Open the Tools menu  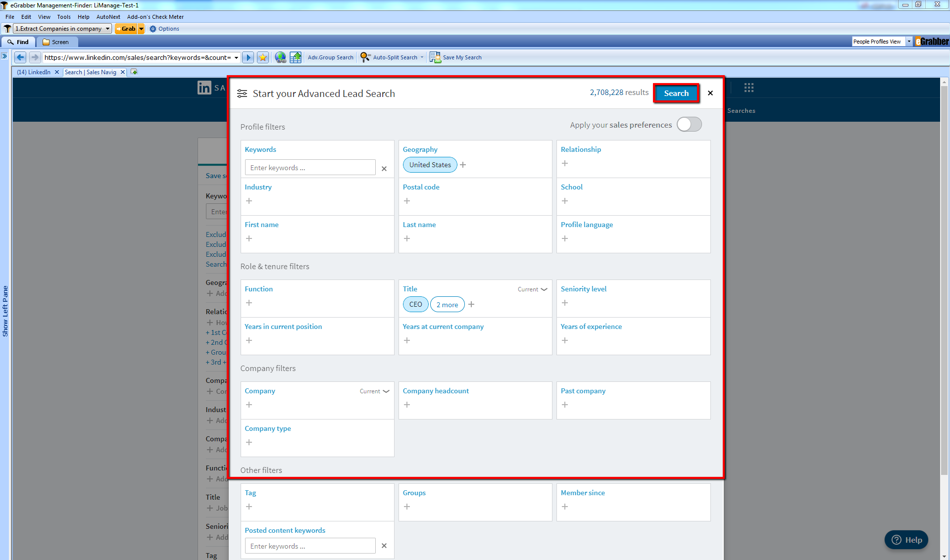point(64,17)
